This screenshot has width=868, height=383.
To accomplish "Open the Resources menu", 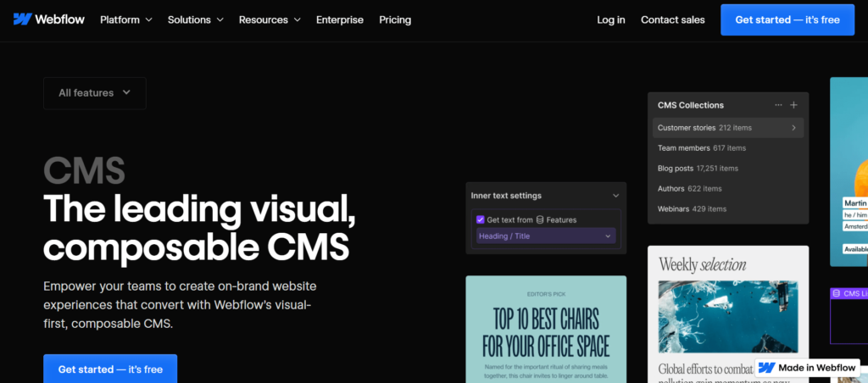I will tap(270, 20).
